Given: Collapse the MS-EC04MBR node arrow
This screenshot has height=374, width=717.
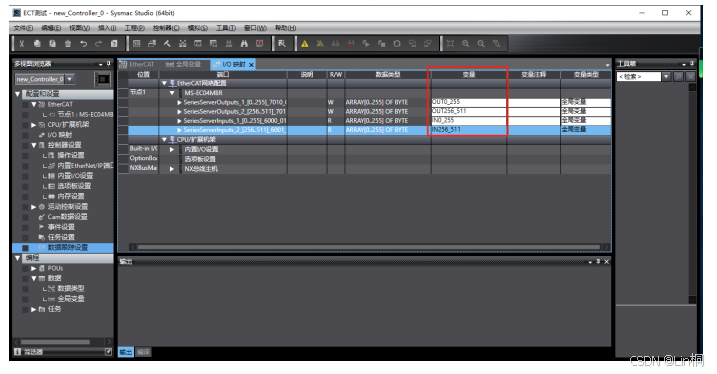Looking at the screenshot, I should [172, 93].
